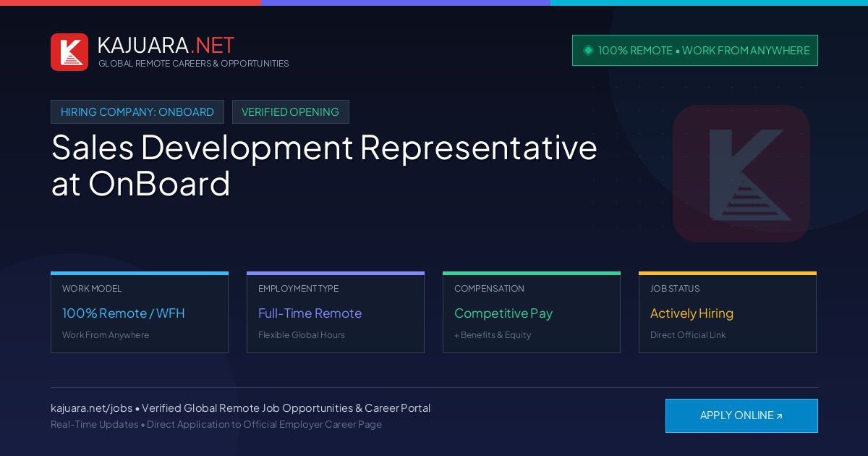Click the Flexible Global Hours subtext

(302, 335)
